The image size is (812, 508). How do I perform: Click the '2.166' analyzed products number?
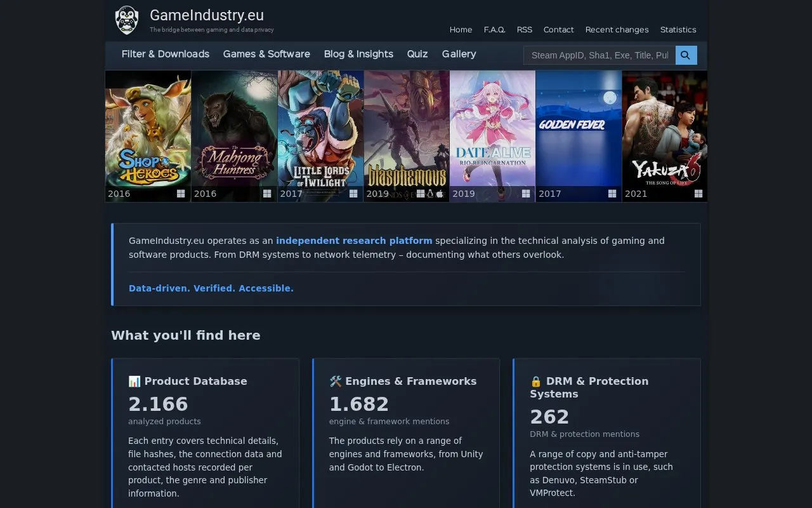[x=158, y=404]
